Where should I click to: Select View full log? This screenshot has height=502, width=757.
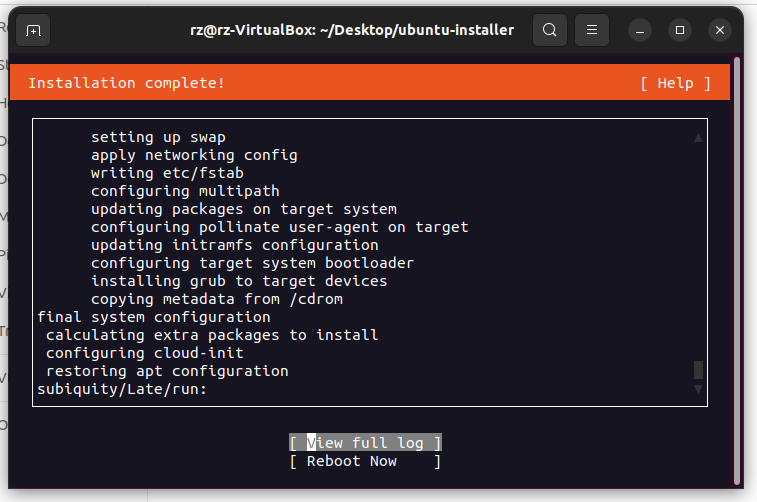(365, 443)
